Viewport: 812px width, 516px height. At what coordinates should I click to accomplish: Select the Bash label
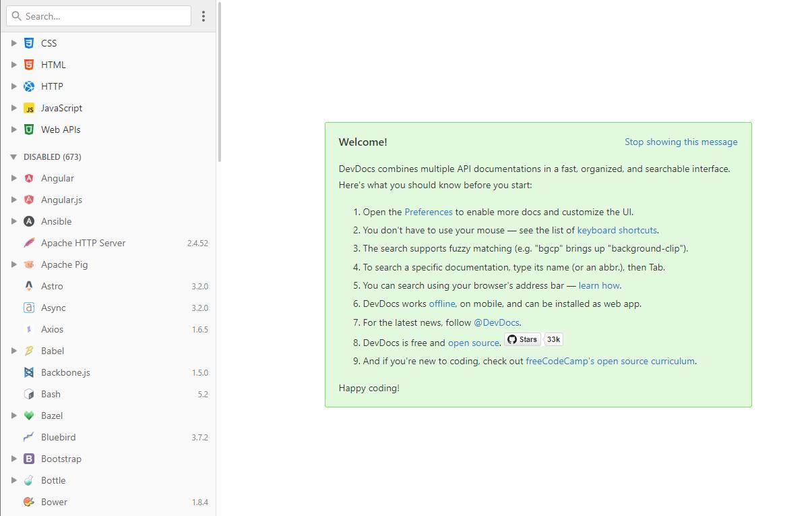51,394
